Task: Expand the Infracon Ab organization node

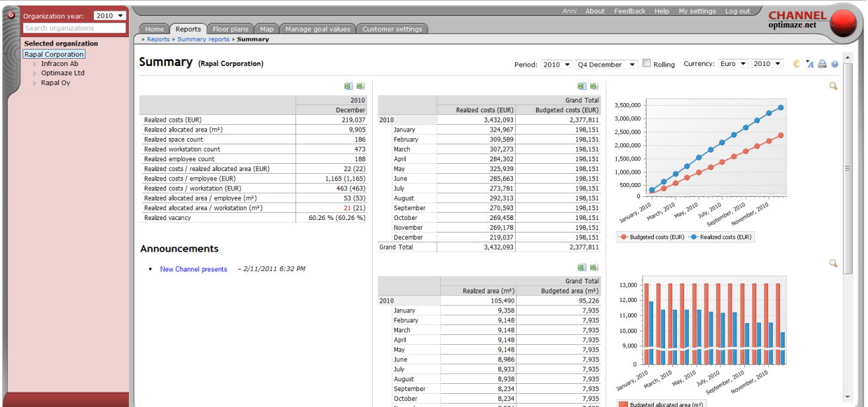Action: [x=34, y=64]
